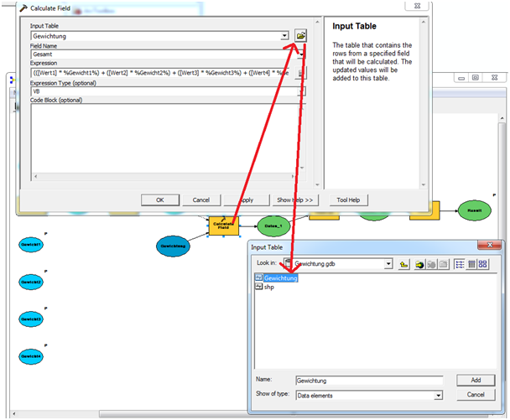This screenshot has width=510, height=420.
Task: Select the Calculate Field tool in model
Action: 223,226
